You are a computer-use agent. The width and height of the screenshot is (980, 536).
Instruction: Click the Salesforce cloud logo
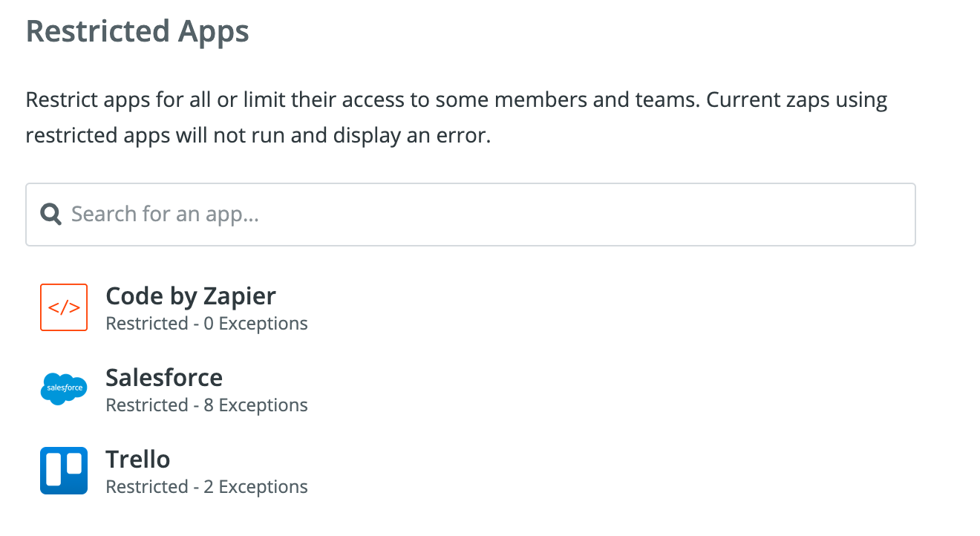click(64, 389)
